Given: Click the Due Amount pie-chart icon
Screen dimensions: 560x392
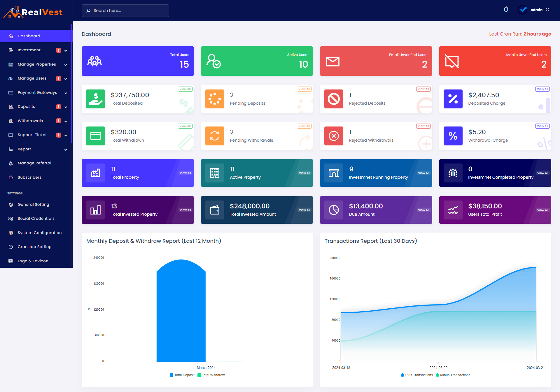Looking at the screenshot, I should click(x=334, y=210).
